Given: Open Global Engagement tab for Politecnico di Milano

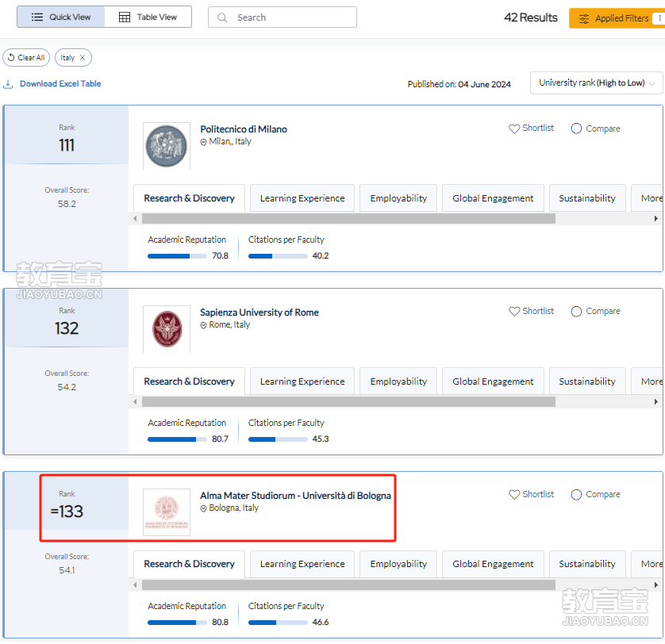Looking at the screenshot, I should 493,198.
